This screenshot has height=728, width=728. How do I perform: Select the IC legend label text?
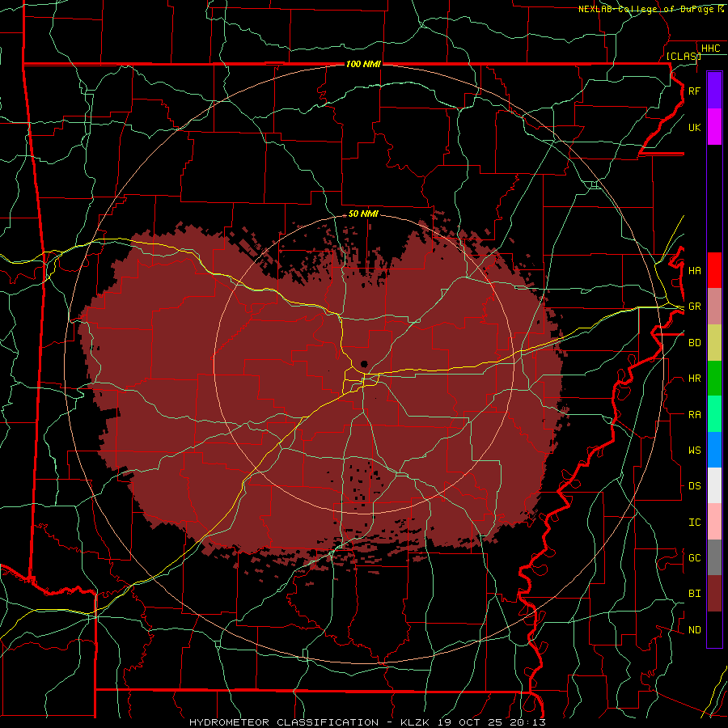click(x=695, y=523)
